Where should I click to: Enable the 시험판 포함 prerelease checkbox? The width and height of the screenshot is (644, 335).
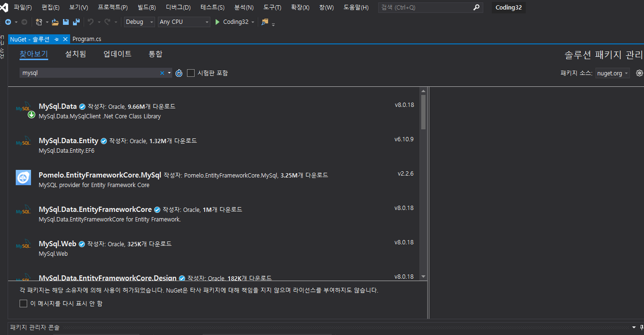pyautogui.click(x=191, y=73)
